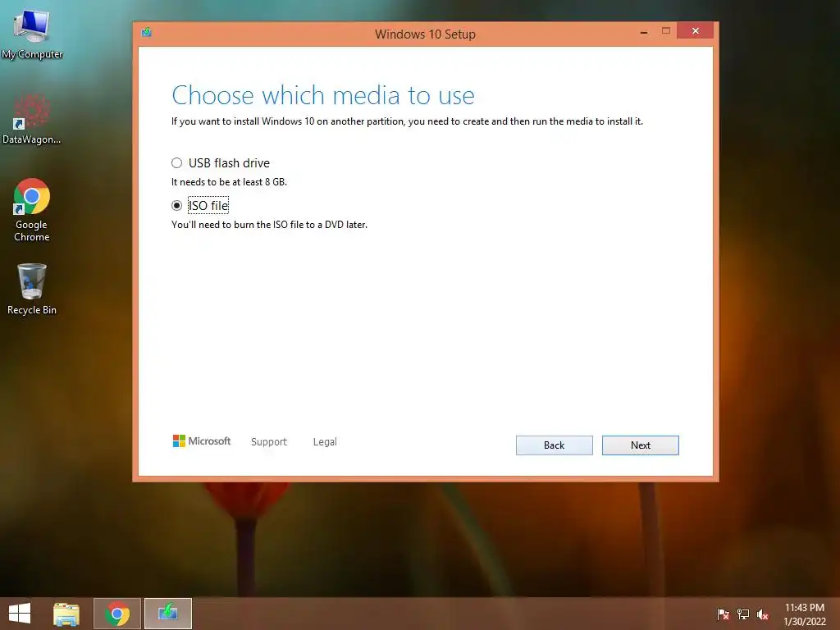Viewport: 840px width, 630px height.
Task: Click the Windows 10 Setup title text
Action: (x=426, y=34)
